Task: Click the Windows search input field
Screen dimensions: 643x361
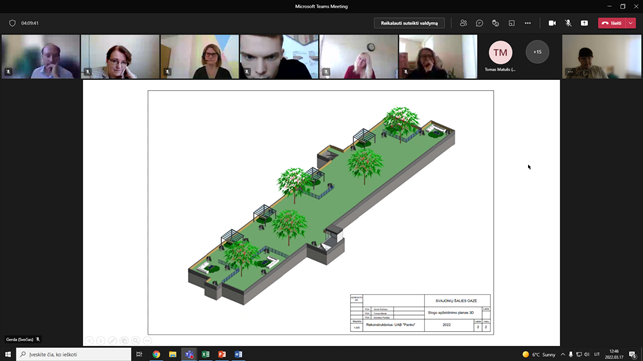Action: click(x=74, y=354)
